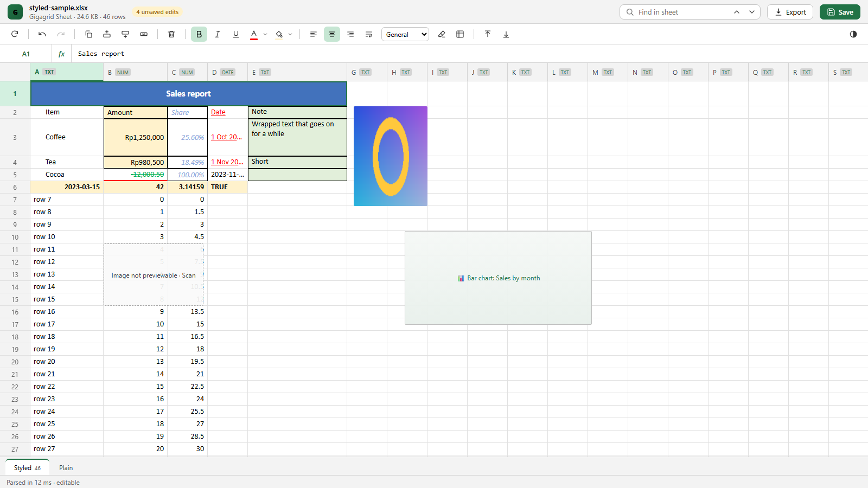The width and height of the screenshot is (868, 488).
Task: Apply the fill color bucket
Action: 279,34
